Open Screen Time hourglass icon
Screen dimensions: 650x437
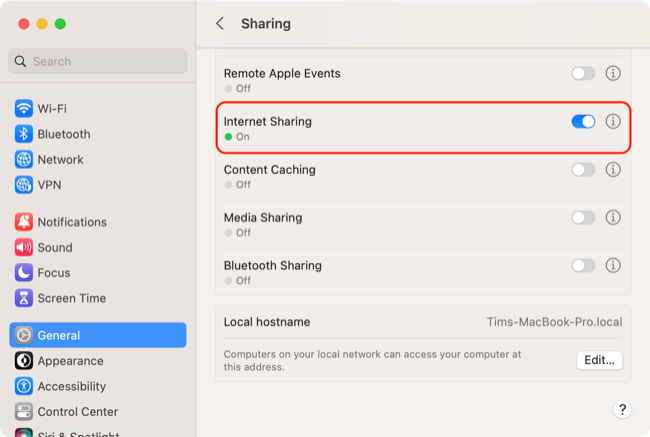pyautogui.click(x=24, y=298)
